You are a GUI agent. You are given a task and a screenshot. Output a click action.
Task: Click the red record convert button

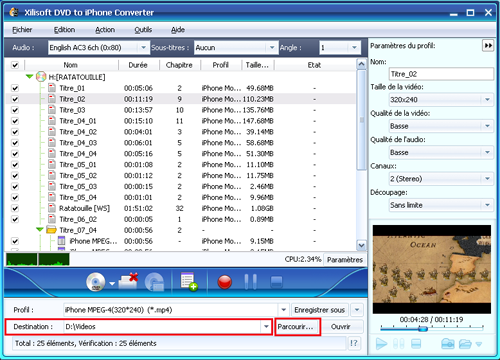coord(225,282)
